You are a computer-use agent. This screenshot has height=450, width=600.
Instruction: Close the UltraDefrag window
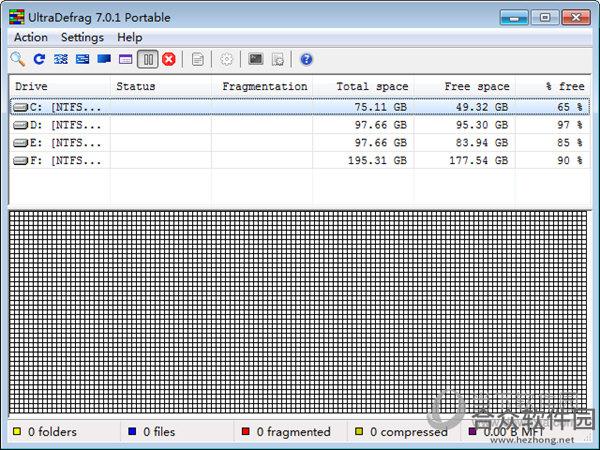click(x=576, y=18)
